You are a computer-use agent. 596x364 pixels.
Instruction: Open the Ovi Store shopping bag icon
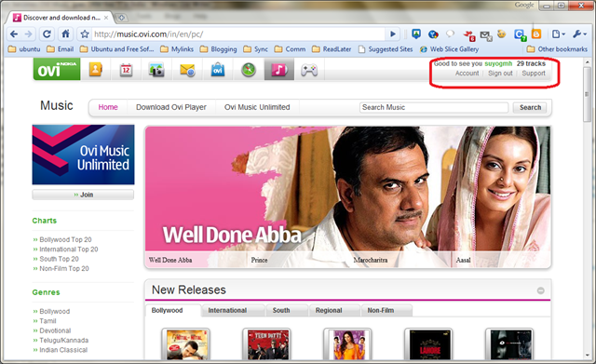point(218,70)
